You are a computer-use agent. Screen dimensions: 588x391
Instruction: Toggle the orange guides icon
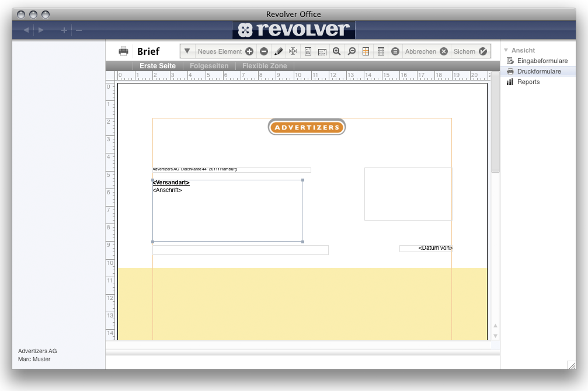point(366,51)
